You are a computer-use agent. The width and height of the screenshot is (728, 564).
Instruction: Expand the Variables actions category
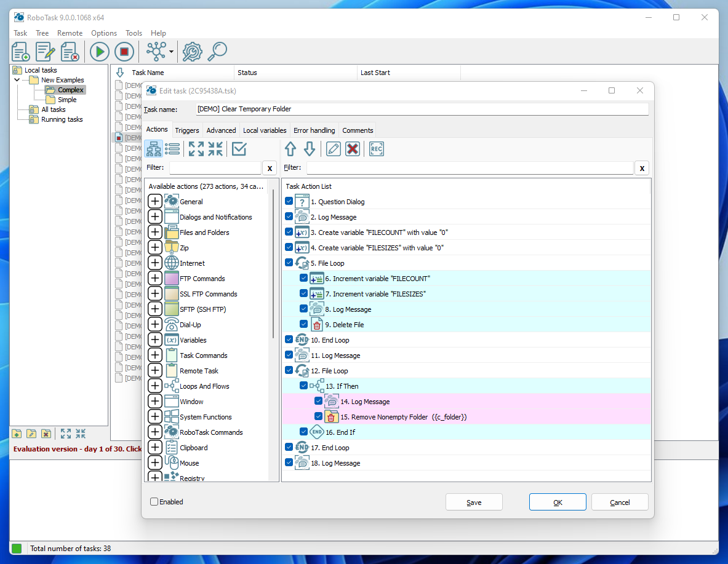[155, 340]
